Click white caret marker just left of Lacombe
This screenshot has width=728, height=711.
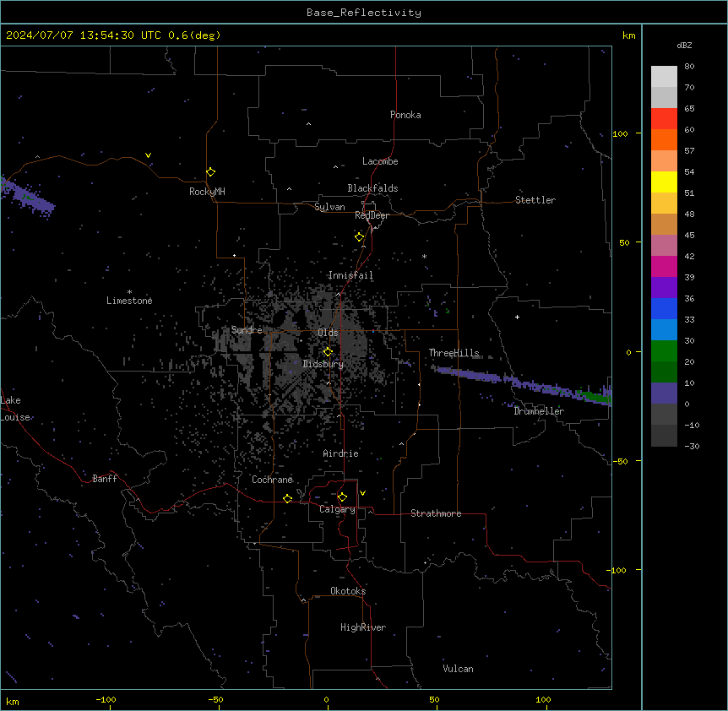(335, 166)
